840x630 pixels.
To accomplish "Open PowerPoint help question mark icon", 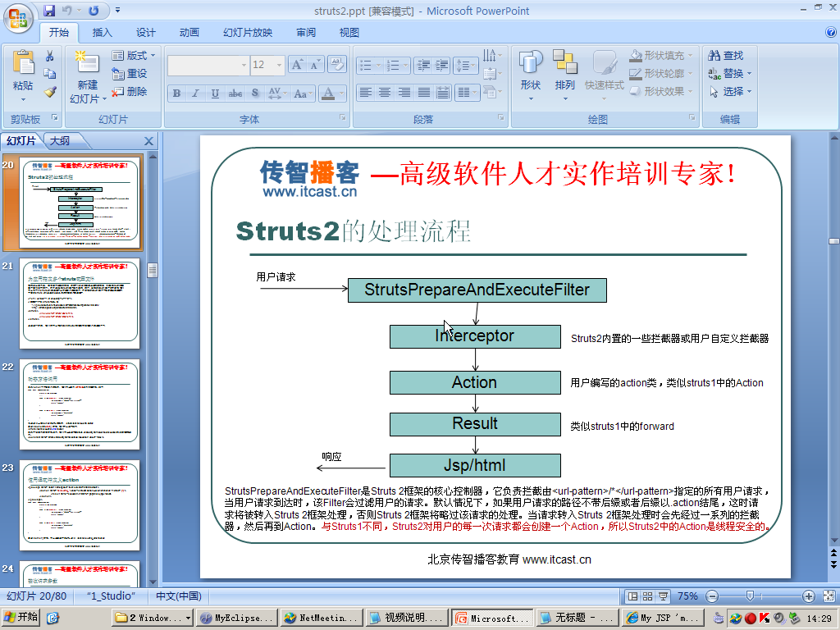I will point(832,32).
